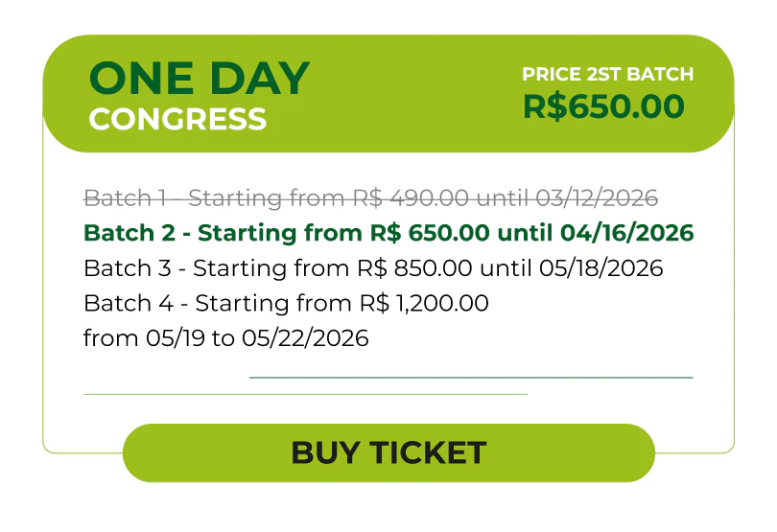This screenshot has width=777, height=532.
Task: Click the R$ 490.00 struck-through price
Action: (x=416, y=198)
